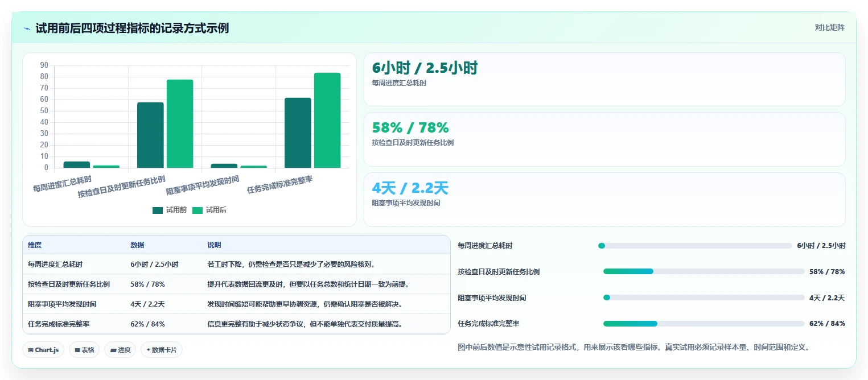Viewport: 868px width, 380px height.
Task: Click the 试用前 bar for 阻塞事项平均发现时间
Action: click(224, 166)
